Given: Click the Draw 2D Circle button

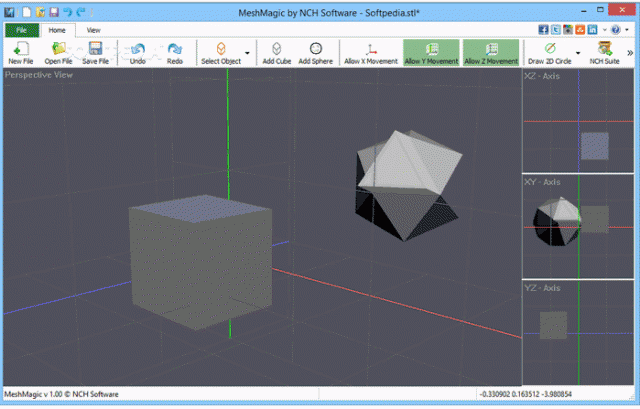Looking at the screenshot, I should (549, 52).
